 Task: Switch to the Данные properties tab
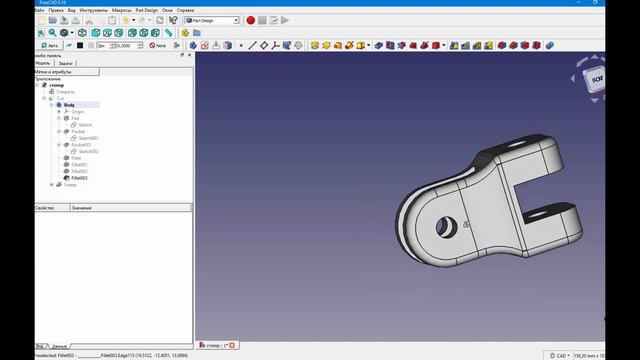tap(59, 346)
